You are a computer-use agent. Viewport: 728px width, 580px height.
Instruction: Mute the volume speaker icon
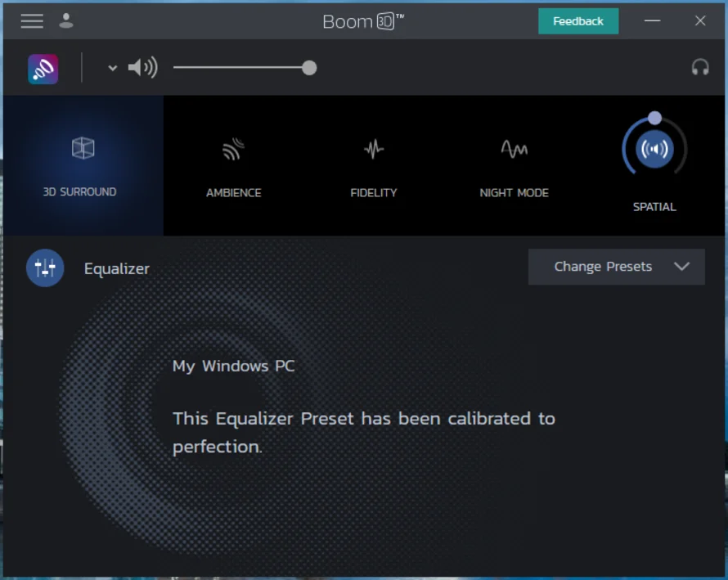[142, 68]
